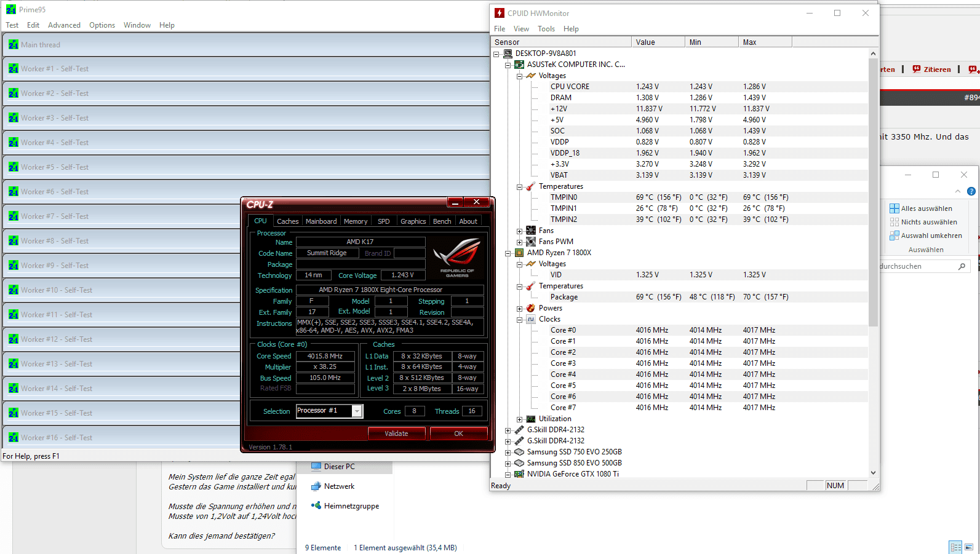Expand the Samsung SSD 850 EVO 500GB node
The width and height of the screenshot is (980, 554).
point(508,464)
